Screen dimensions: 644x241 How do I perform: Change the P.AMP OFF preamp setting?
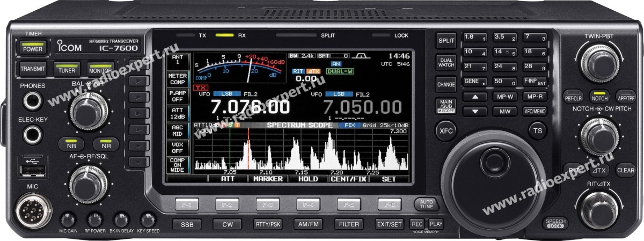(178, 96)
